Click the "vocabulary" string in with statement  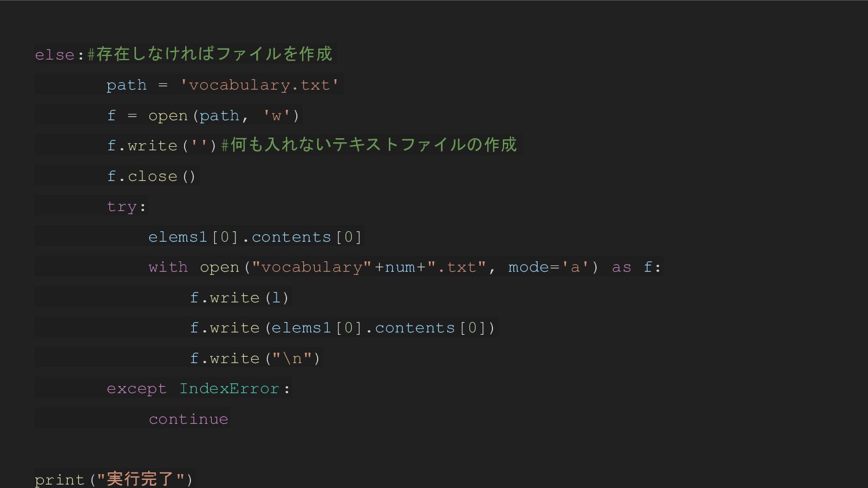[x=312, y=267]
